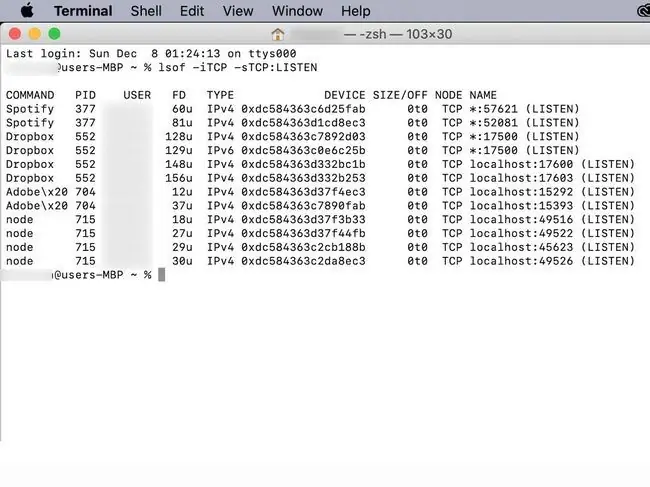Click the USER column header
The height and width of the screenshot is (487, 650).
pos(137,95)
